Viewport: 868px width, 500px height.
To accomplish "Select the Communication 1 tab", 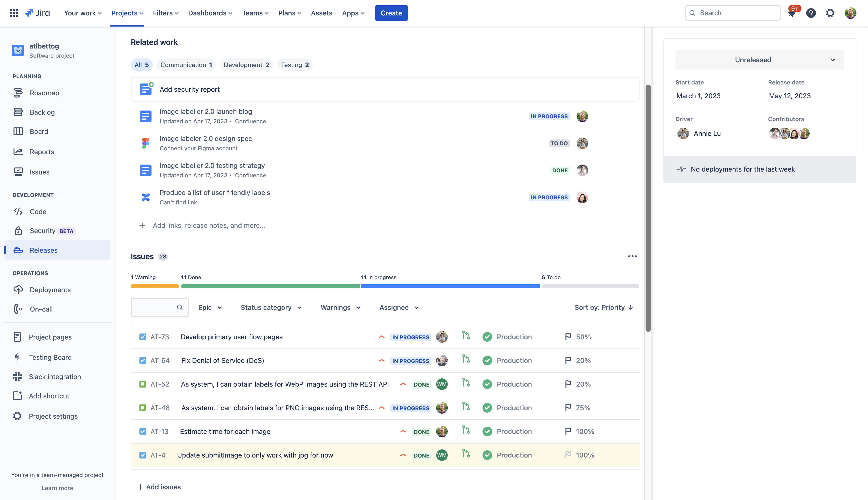I will pyautogui.click(x=186, y=65).
